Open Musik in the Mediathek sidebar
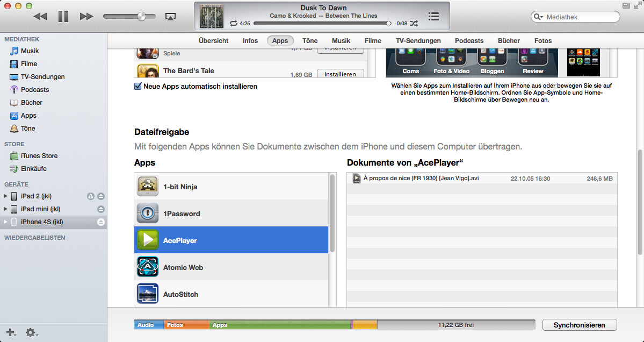This screenshot has height=342, width=644. tap(30, 51)
